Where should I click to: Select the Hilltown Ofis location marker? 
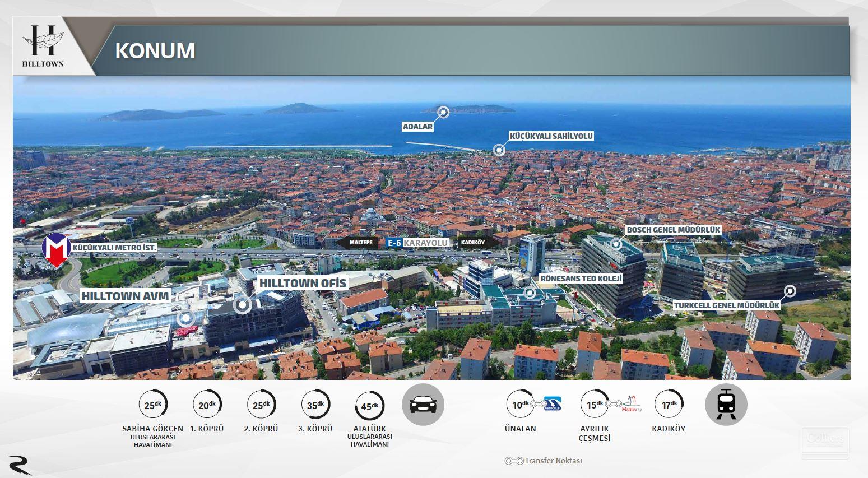coord(243,305)
